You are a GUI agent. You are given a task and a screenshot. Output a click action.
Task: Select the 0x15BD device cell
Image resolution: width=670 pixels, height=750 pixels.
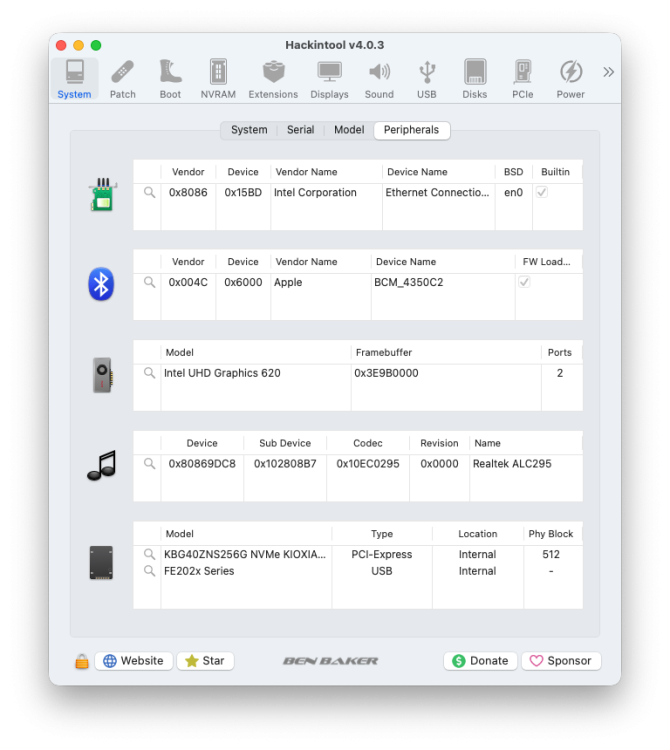(243, 193)
